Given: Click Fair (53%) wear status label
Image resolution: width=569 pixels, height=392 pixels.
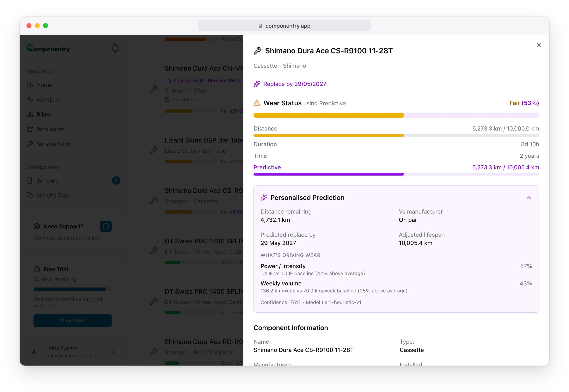Looking at the screenshot, I should point(524,103).
